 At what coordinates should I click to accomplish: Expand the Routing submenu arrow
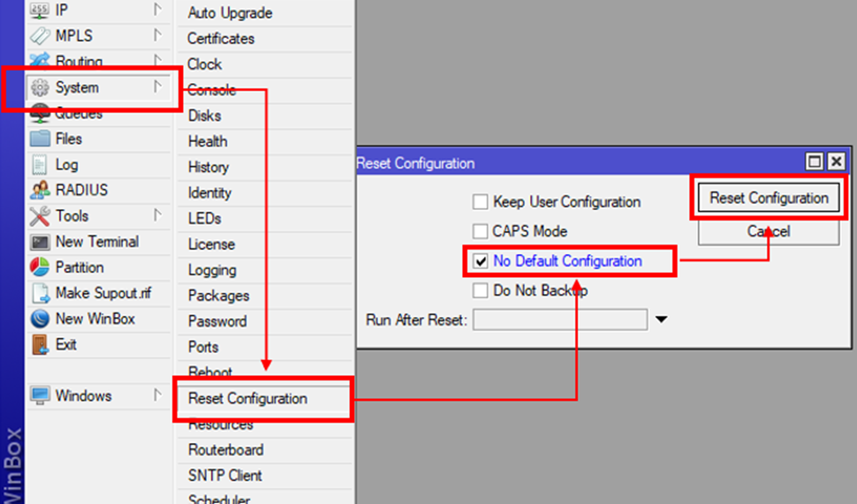click(157, 59)
